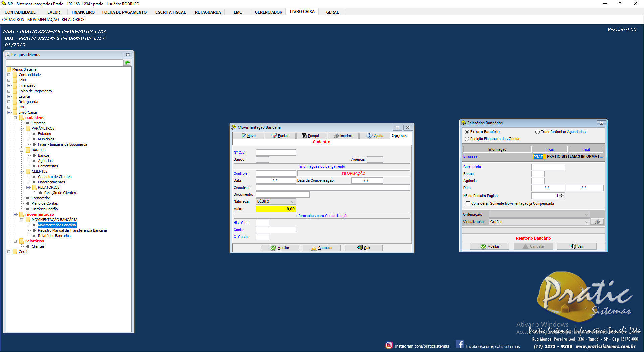
Task: Open the Pesqui... search button
Action: [x=312, y=136]
